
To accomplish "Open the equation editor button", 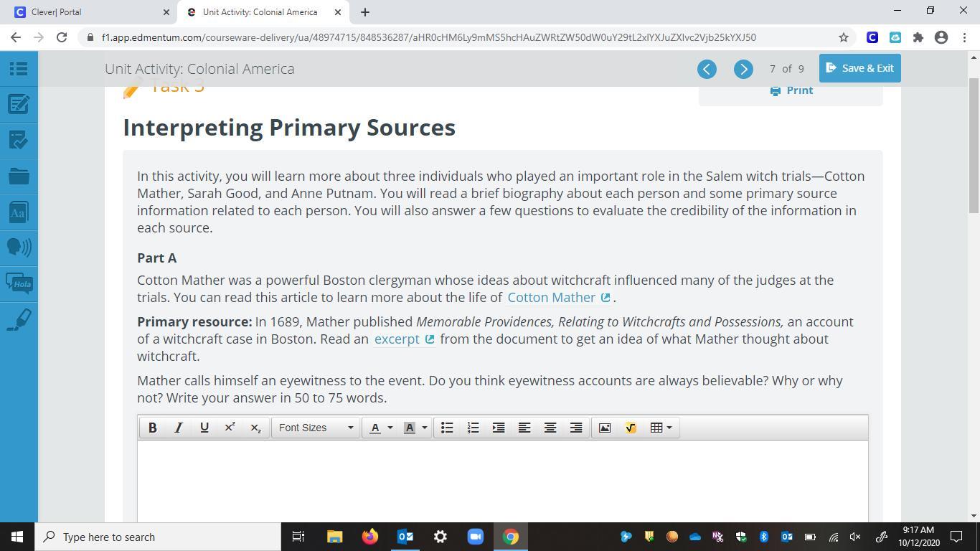I will (x=631, y=428).
